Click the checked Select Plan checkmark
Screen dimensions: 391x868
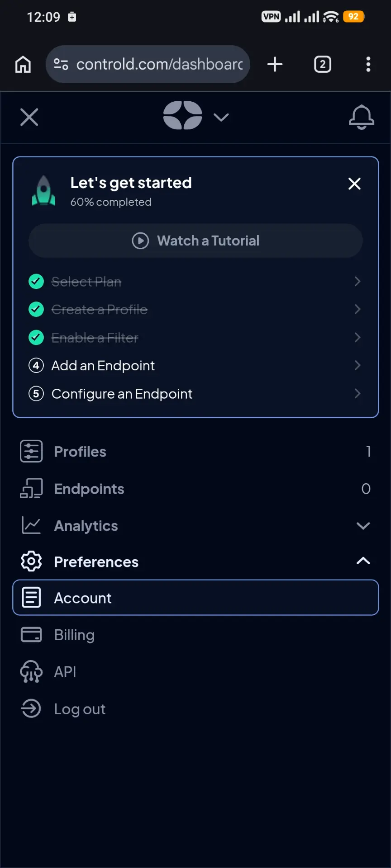point(36,282)
